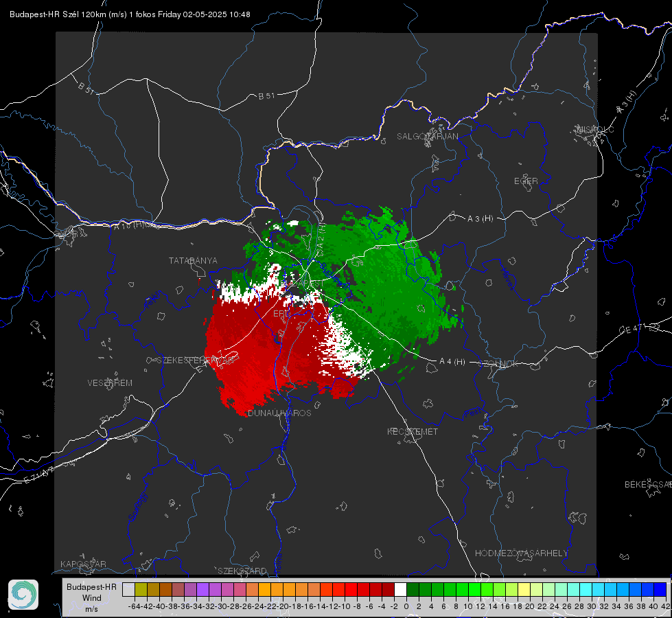The width and height of the screenshot is (672, 618).
Task: Click the blue Heves county label
Action: point(508,277)
